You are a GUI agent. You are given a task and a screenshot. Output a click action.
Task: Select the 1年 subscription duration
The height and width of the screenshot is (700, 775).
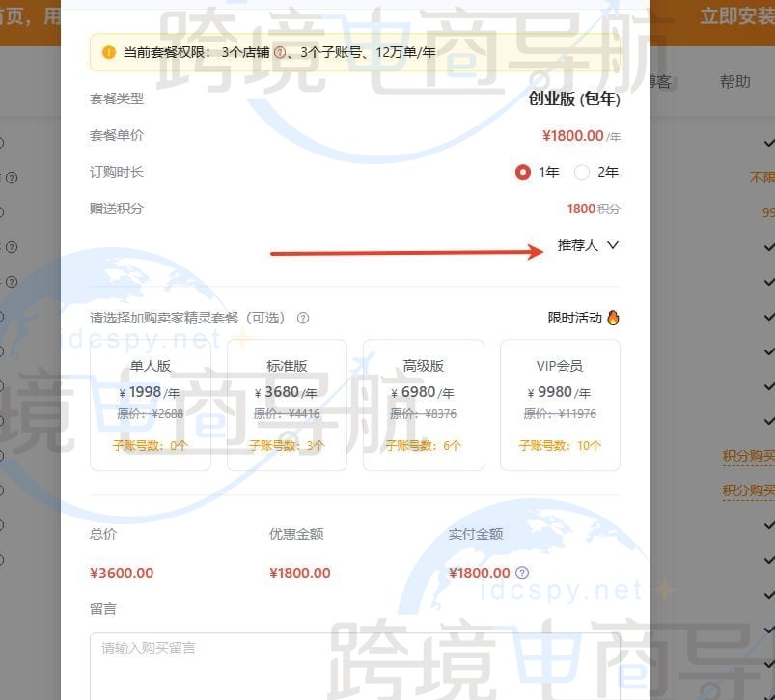pyautogui.click(x=522, y=172)
